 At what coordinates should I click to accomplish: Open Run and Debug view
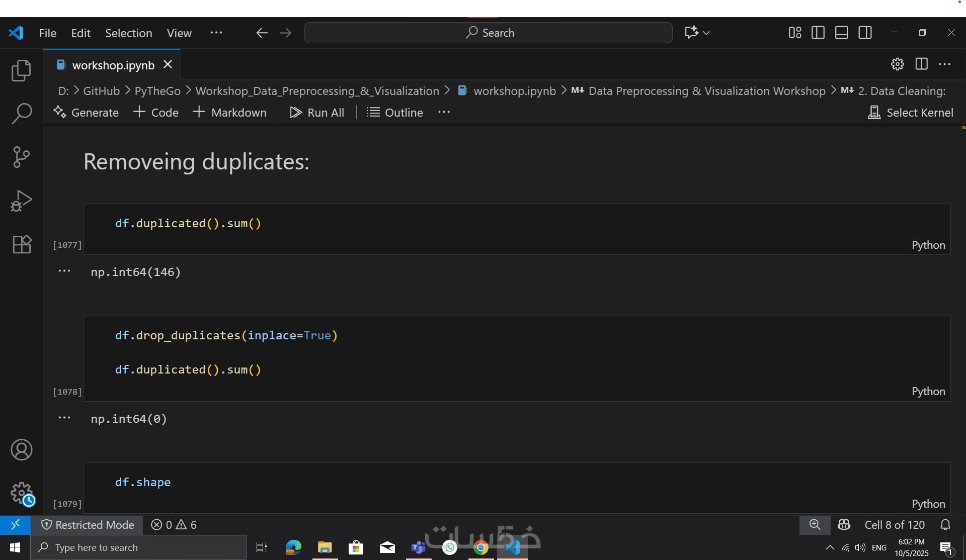point(21,201)
